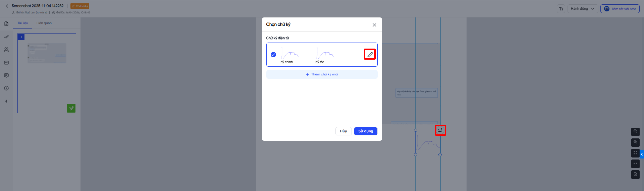Viewport: 644px width, 191px height.
Task: Select the page 1 document thumbnail
Action: coord(47,73)
